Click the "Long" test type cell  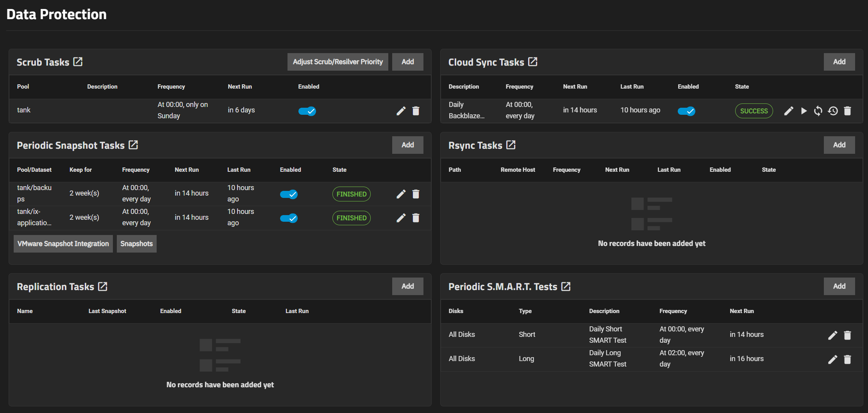527,358
